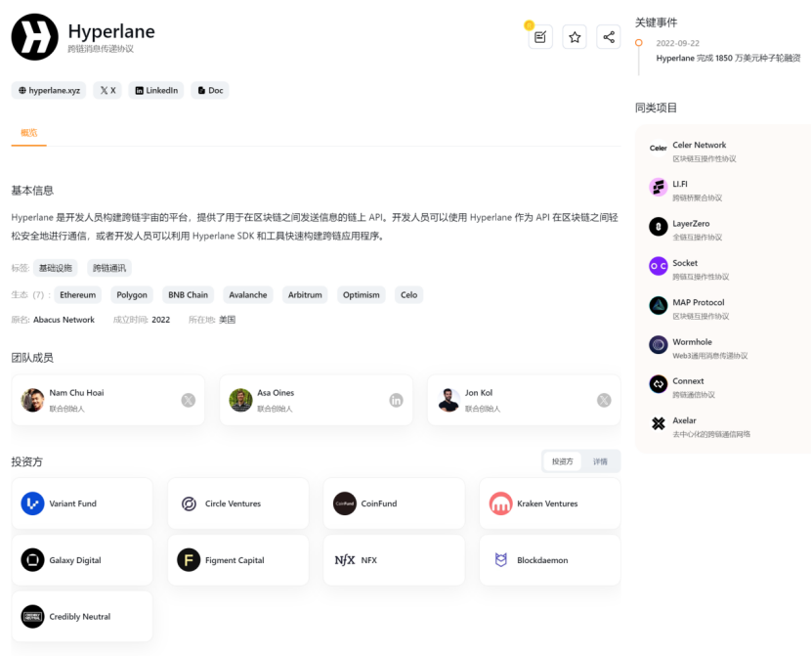Open the LayerZero project name
This screenshot has height=656, width=812.
click(691, 223)
